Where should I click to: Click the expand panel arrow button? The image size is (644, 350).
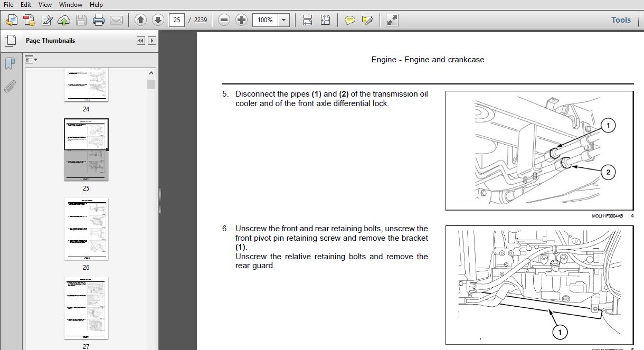152,41
